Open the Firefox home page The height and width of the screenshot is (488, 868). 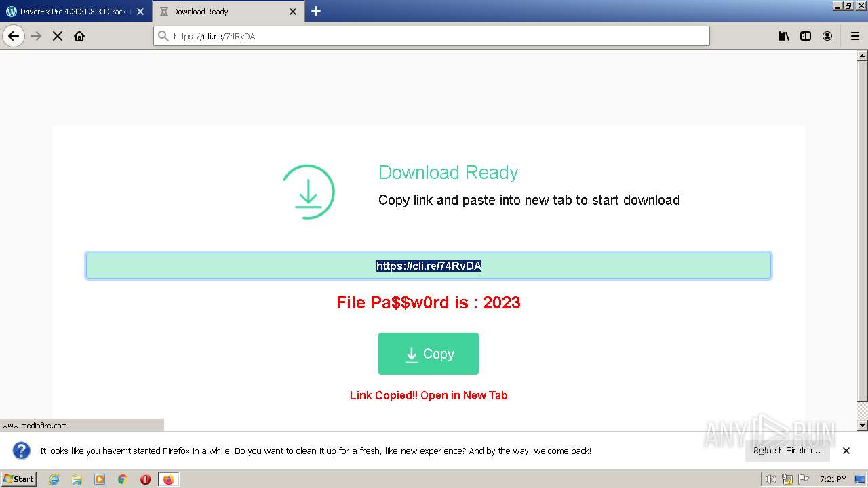coord(79,36)
